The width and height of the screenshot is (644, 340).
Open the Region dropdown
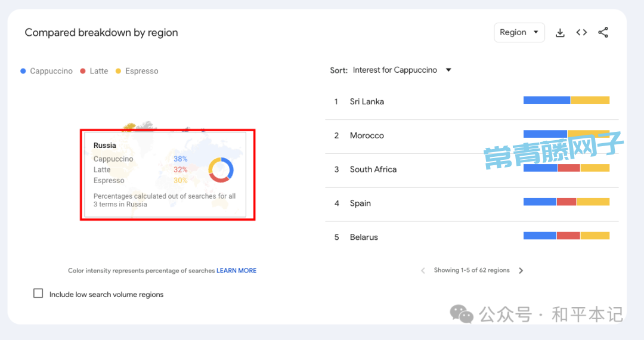[519, 32]
